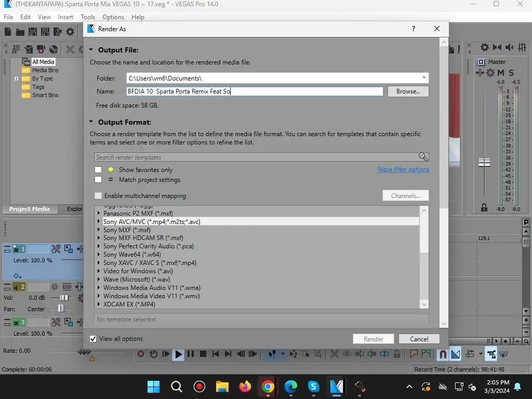Check Show favorites only checkbox
The height and width of the screenshot is (399, 532).
tap(98, 170)
